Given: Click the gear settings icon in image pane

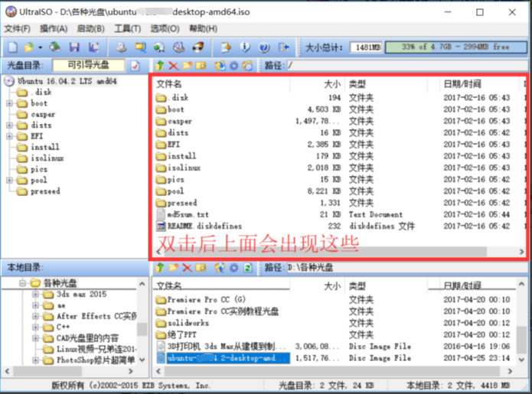Looking at the screenshot, I should pyautogui.click(x=234, y=66).
